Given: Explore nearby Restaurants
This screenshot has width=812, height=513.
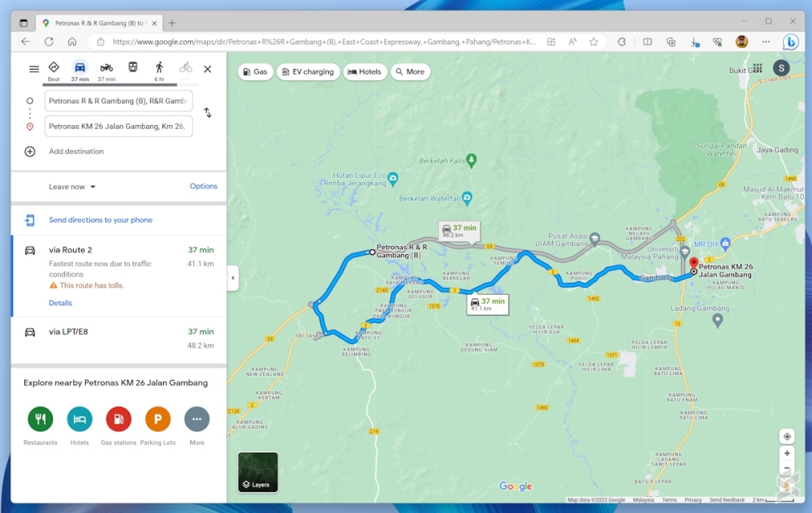Looking at the screenshot, I should (41, 420).
